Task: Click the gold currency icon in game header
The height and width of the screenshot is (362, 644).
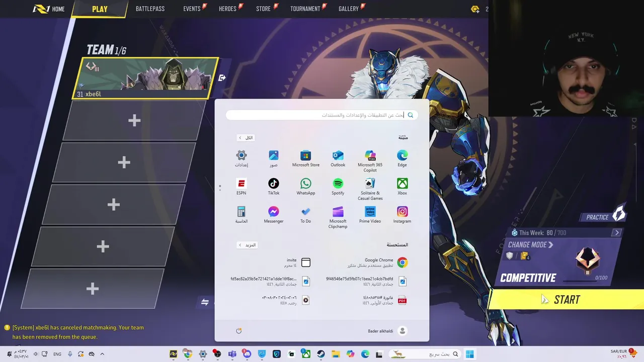Action: point(475,9)
